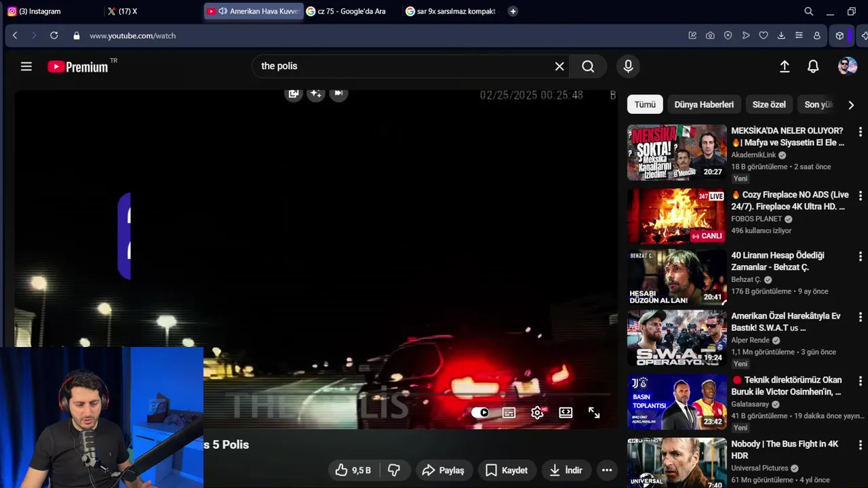Open Nobody The Bus Fight title
Viewport: 868px width, 488px height.
point(785,449)
